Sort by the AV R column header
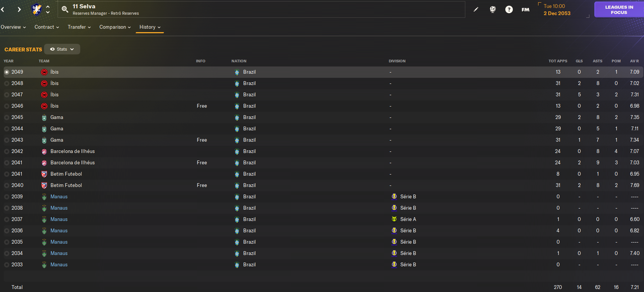The image size is (644, 292). click(634, 61)
